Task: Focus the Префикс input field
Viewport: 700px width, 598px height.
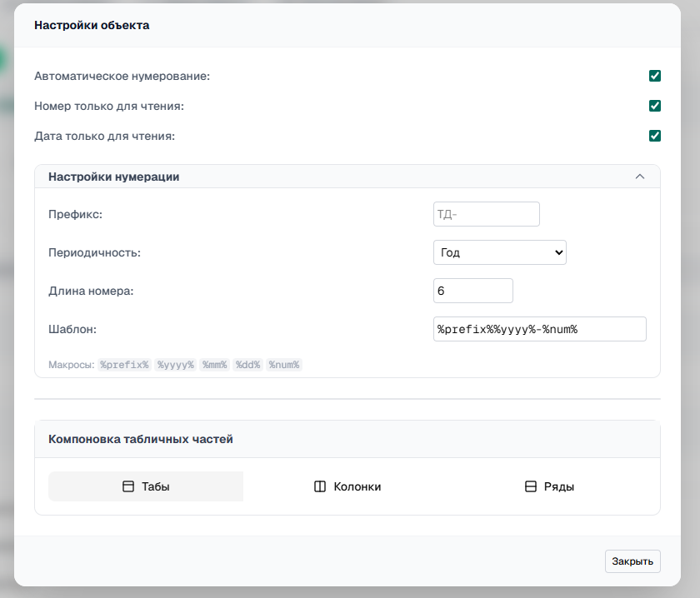Action: click(x=486, y=214)
